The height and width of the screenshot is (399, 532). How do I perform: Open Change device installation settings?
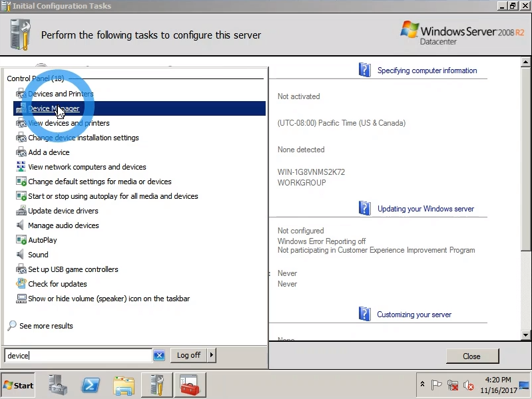point(83,138)
